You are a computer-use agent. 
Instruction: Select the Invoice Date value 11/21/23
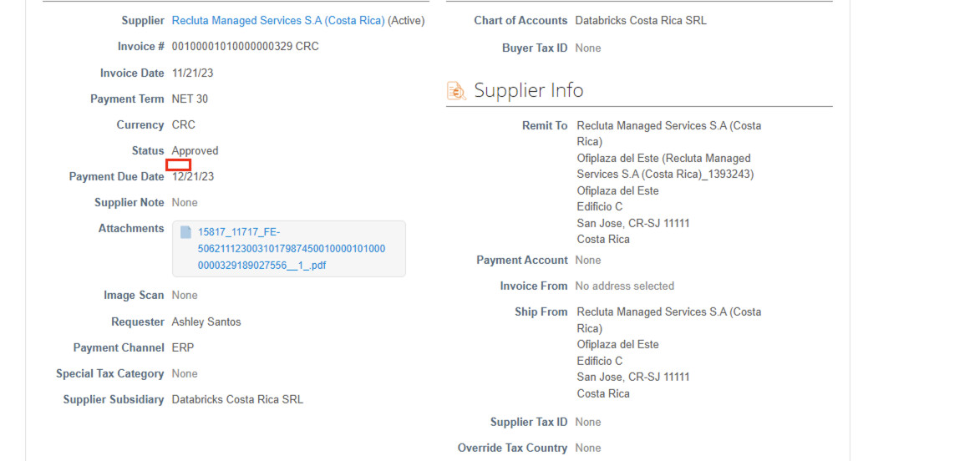pyautogui.click(x=192, y=73)
